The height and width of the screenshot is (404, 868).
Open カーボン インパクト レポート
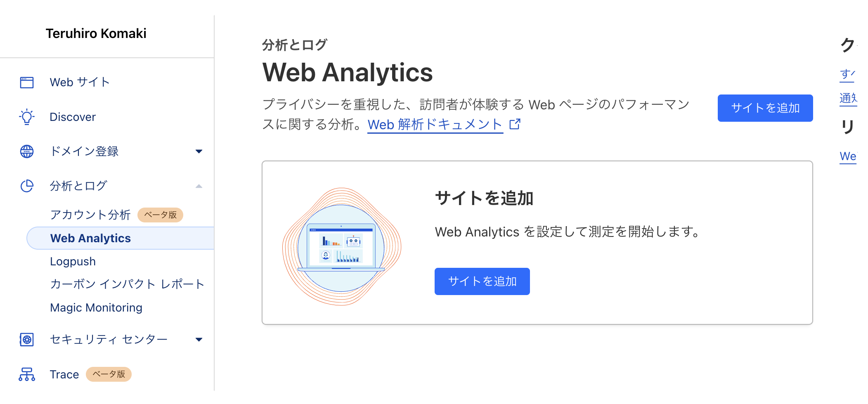coord(127,284)
